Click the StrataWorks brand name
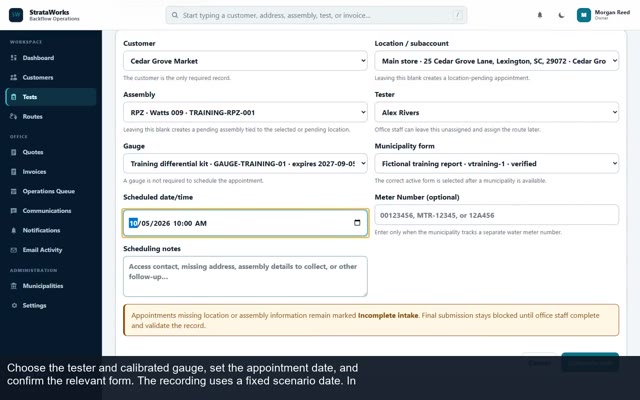 click(x=49, y=12)
